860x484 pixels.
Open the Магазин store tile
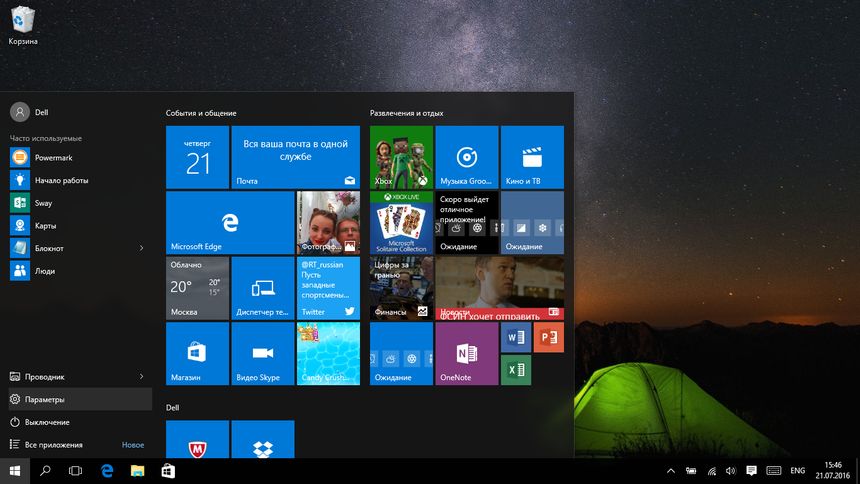[197, 353]
